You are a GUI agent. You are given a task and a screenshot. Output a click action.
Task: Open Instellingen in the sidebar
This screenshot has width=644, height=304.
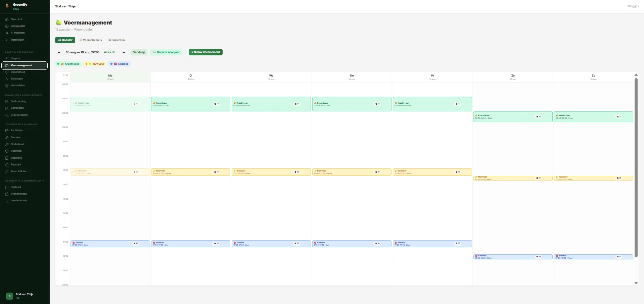point(25,40)
